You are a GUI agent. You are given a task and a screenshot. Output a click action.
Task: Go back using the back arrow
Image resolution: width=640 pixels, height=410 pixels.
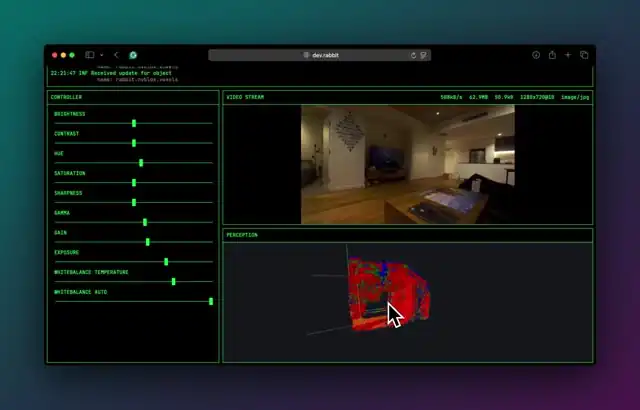pyautogui.click(x=116, y=55)
